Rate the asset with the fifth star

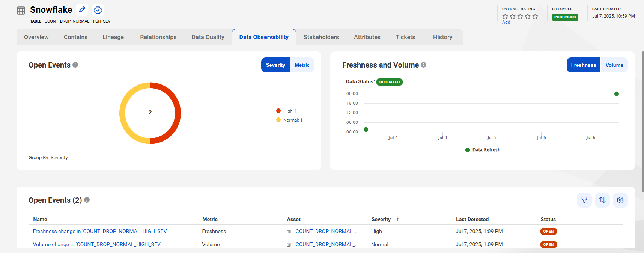pyautogui.click(x=535, y=17)
